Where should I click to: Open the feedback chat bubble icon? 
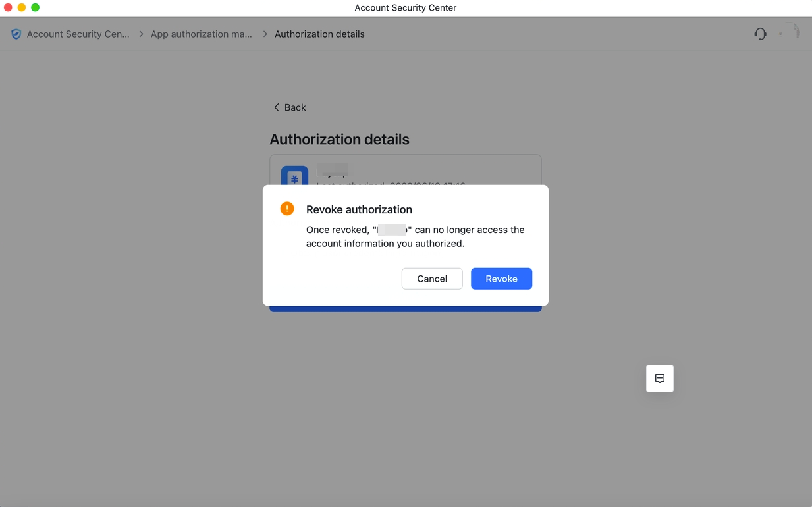pos(659,379)
